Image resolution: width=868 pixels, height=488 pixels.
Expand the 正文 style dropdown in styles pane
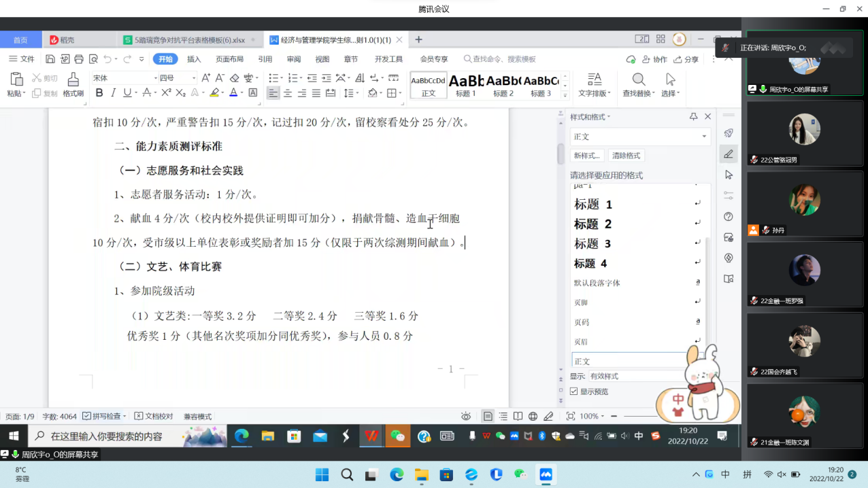[x=704, y=137]
